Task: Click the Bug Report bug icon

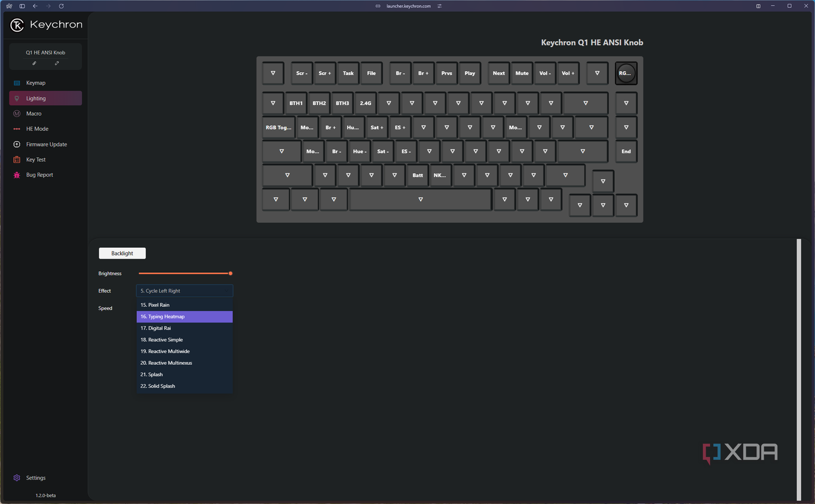Action: coord(17,175)
